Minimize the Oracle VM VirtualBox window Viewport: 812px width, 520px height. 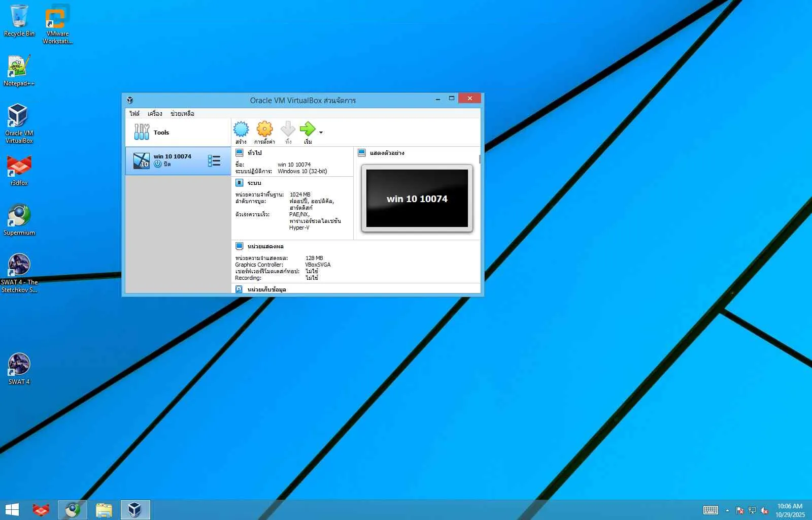click(x=437, y=99)
